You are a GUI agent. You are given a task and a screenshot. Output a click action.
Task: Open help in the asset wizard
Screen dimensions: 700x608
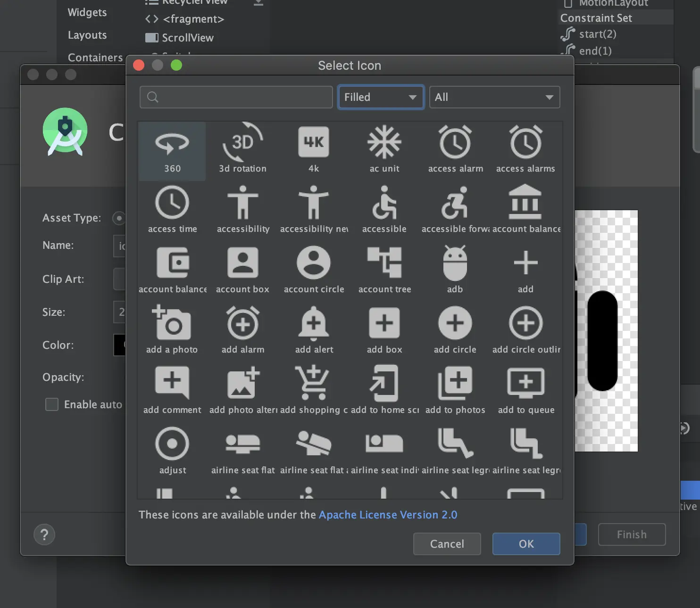click(44, 534)
